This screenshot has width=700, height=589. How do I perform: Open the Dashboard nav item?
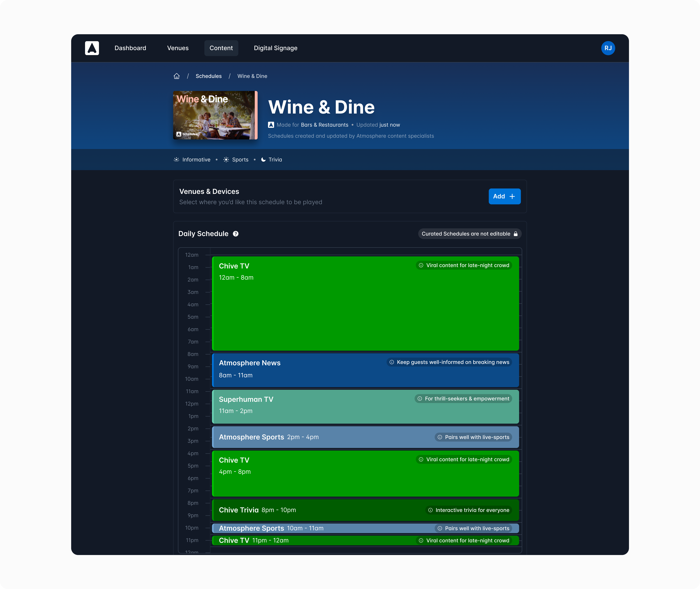point(130,48)
